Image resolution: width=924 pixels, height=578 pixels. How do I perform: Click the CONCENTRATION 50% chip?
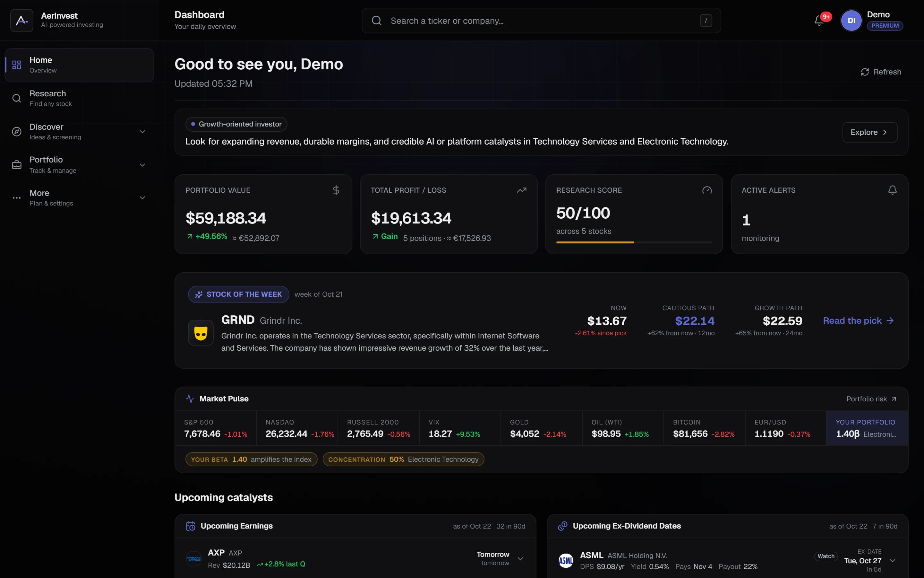click(x=403, y=459)
